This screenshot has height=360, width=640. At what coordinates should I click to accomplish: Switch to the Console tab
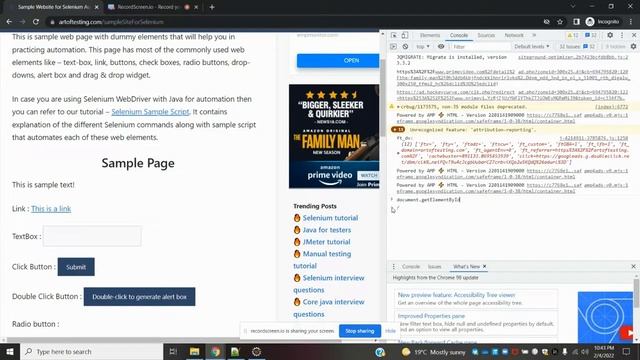(x=459, y=36)
